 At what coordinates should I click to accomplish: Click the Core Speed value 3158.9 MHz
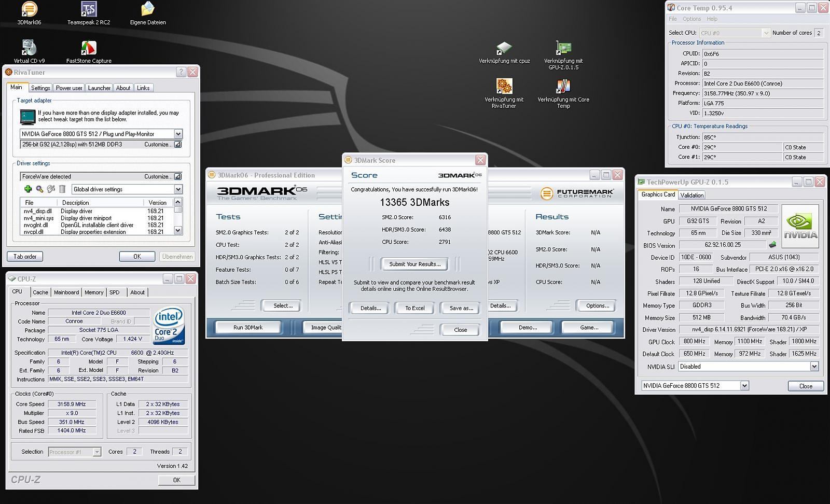[72, 404]
